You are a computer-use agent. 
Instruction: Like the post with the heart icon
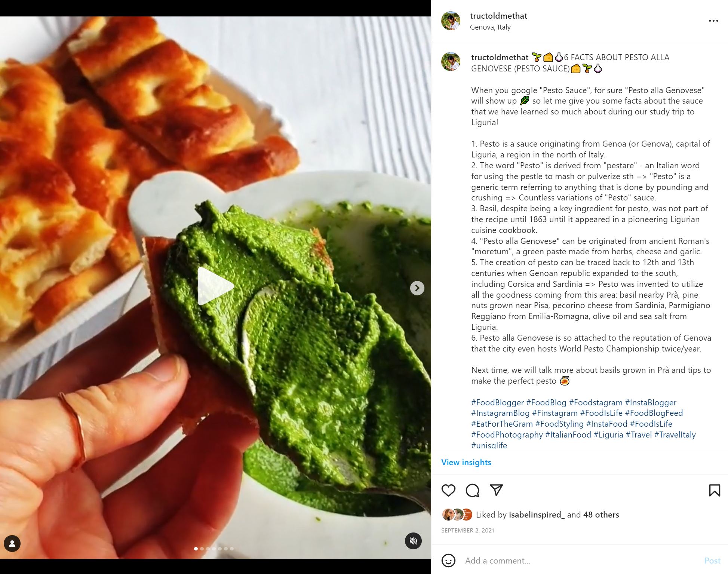(448, 490)
